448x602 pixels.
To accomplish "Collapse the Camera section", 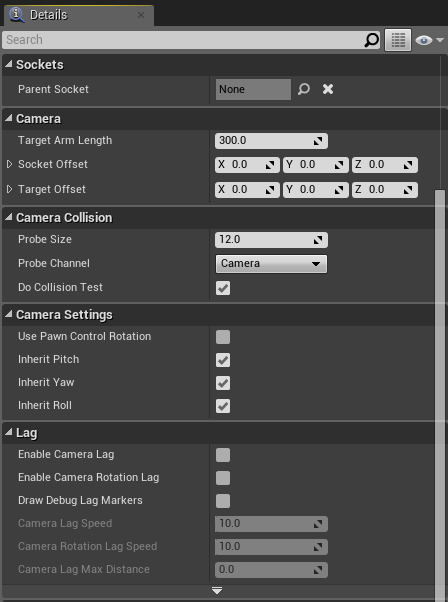I will (8, 118).
